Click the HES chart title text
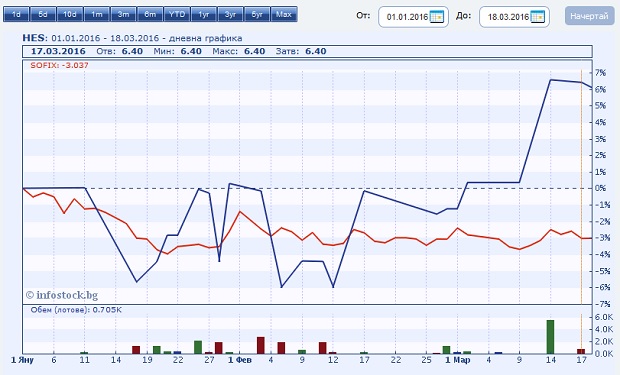This screenshot has height=375, width=620. pos(132,38)
